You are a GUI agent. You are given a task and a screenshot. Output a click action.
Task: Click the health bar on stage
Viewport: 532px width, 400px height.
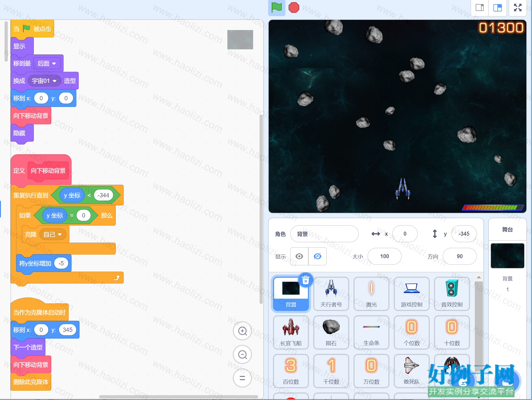pyautogui.click(x=493, y=207)
